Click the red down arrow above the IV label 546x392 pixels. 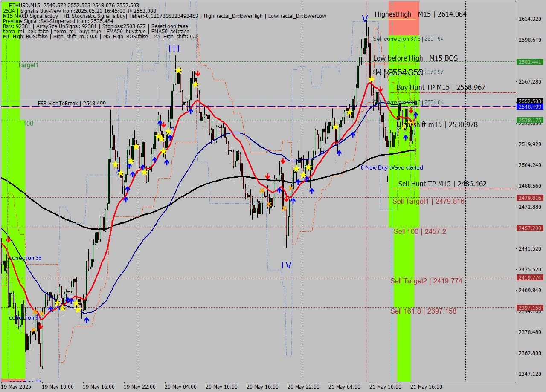pyautogui.click(x=285, y=199)
